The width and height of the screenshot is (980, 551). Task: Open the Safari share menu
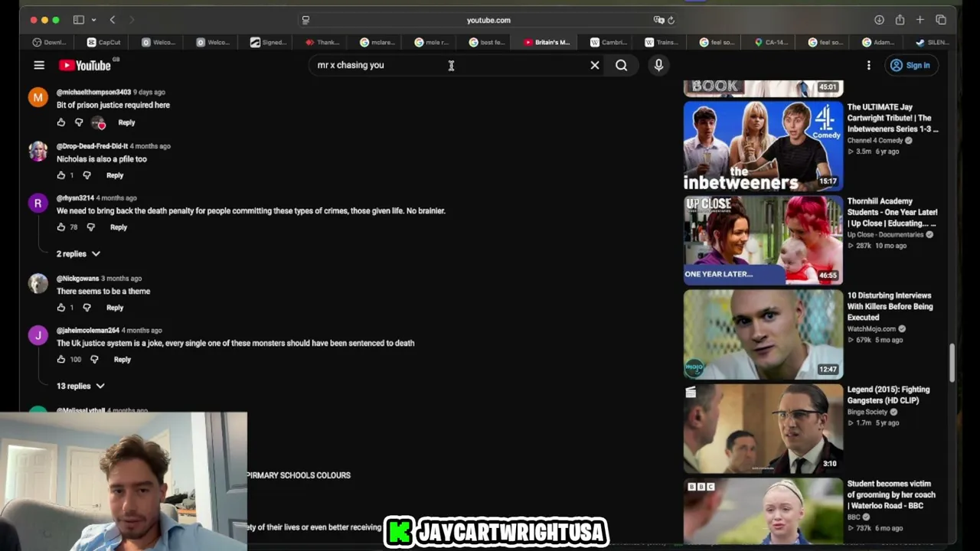[900, 20]
